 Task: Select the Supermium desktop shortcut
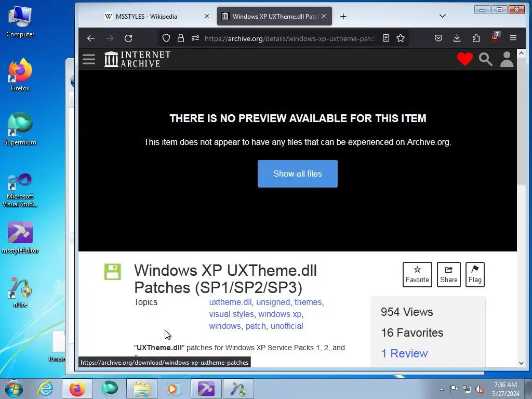click(x=20, y=129)
